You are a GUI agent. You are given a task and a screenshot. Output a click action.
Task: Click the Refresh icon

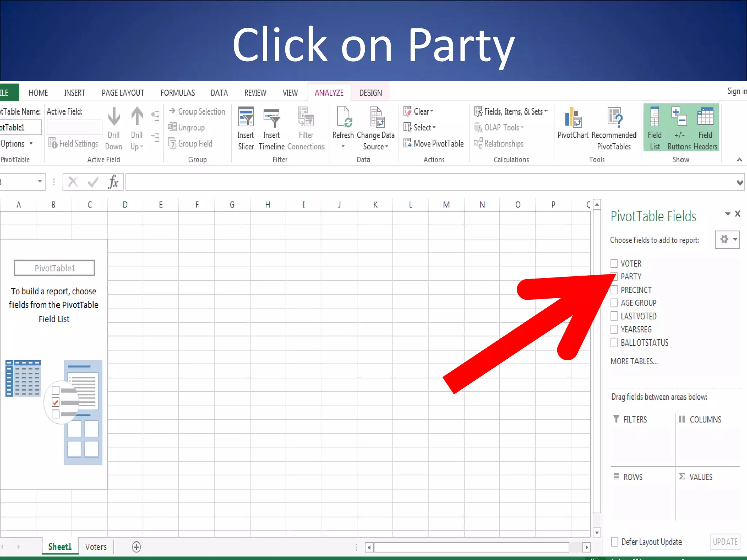click(x=344, y=117)
